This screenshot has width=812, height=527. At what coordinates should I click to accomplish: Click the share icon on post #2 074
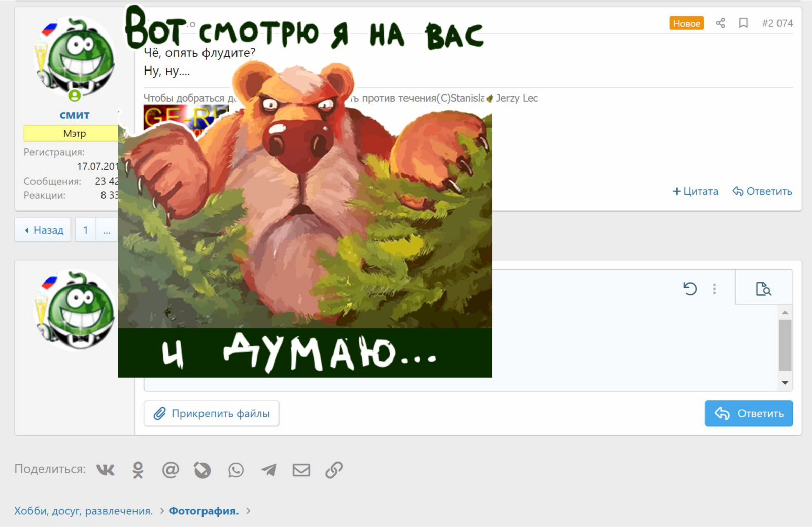[720, 23]
